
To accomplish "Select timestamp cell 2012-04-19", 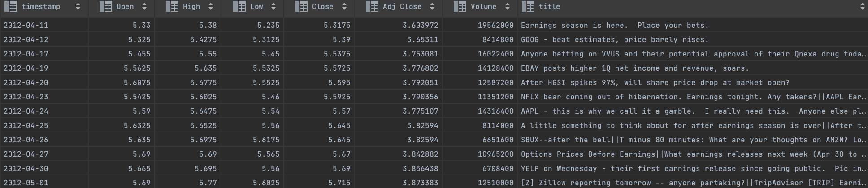I will (26, 68).
